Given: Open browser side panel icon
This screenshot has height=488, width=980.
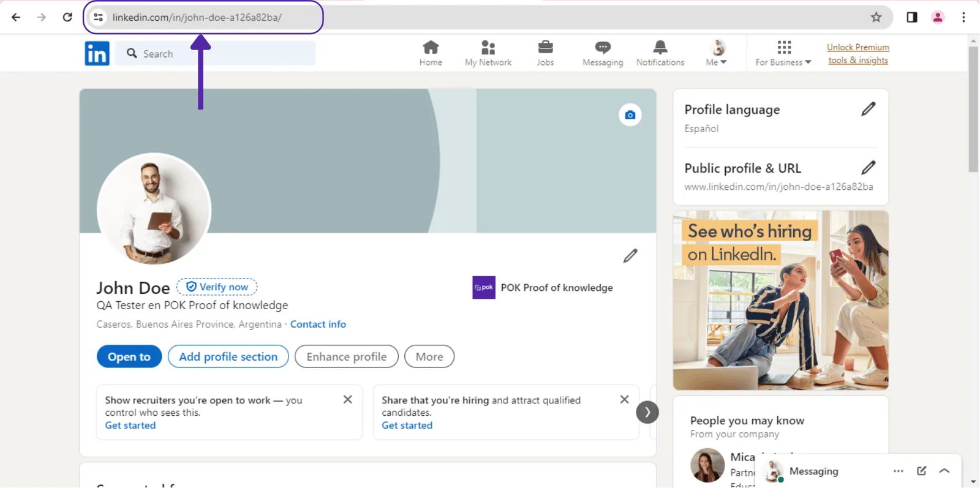Looking at the screenshot, I should [912, 17].
